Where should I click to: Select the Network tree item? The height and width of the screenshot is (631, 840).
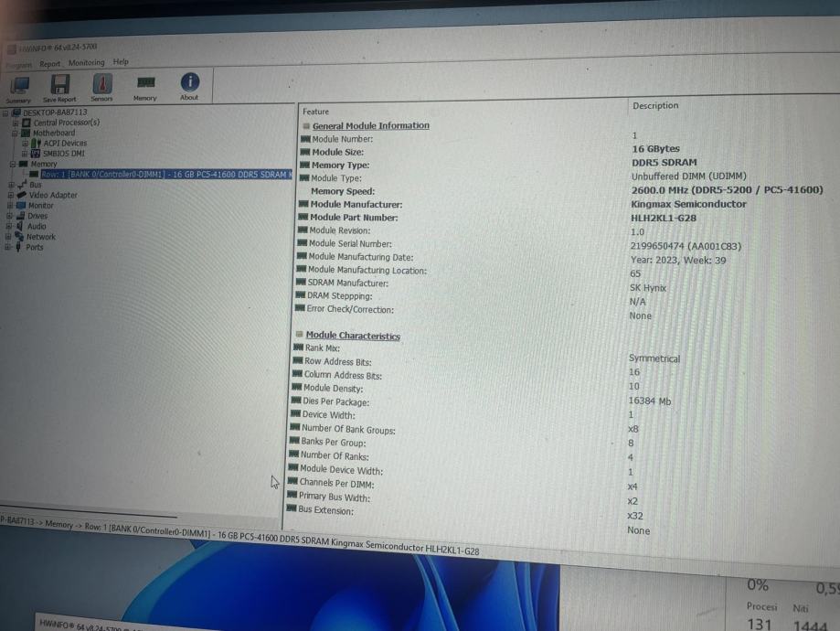(41, 237)
